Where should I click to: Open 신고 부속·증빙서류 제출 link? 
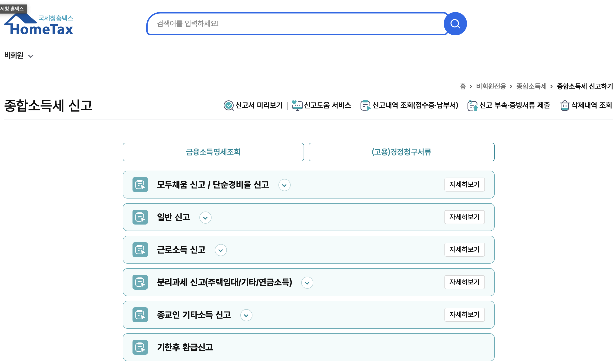point(515,105)
